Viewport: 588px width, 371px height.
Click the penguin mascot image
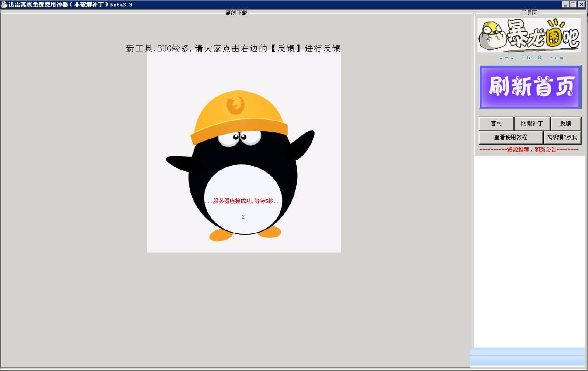(x=244, y=152)
